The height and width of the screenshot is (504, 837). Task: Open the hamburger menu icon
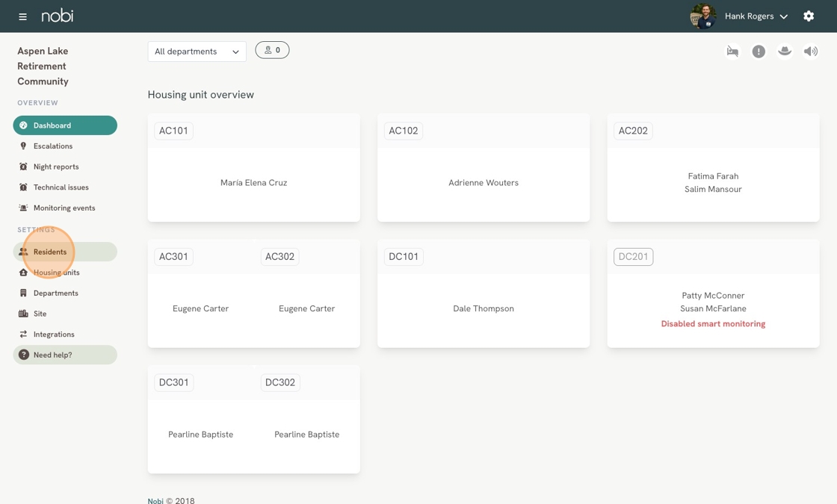point(22,16)
